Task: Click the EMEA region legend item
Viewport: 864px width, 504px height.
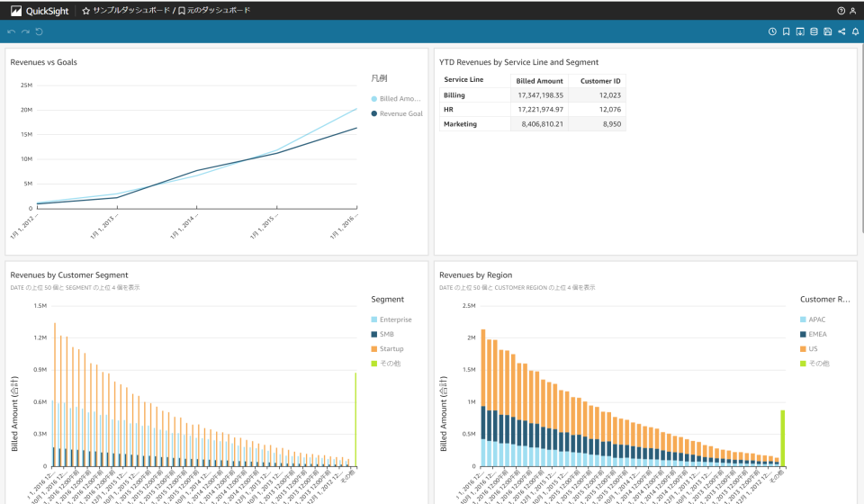Action: pos(817,334)
